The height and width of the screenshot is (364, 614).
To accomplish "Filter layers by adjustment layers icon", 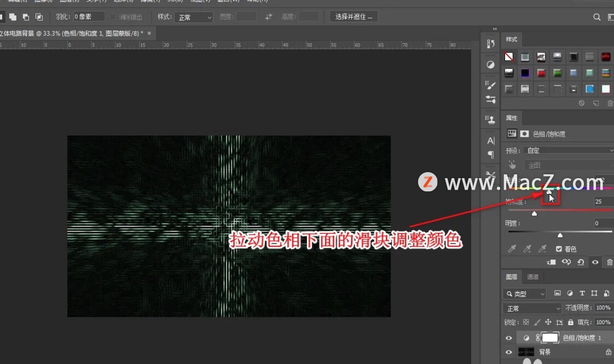I will click(x=570, y=293).
